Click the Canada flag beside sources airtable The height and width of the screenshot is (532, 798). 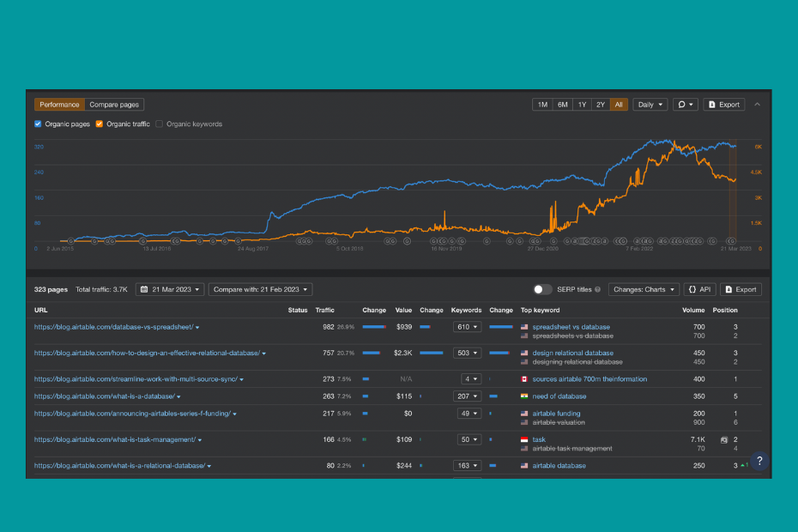524,378
